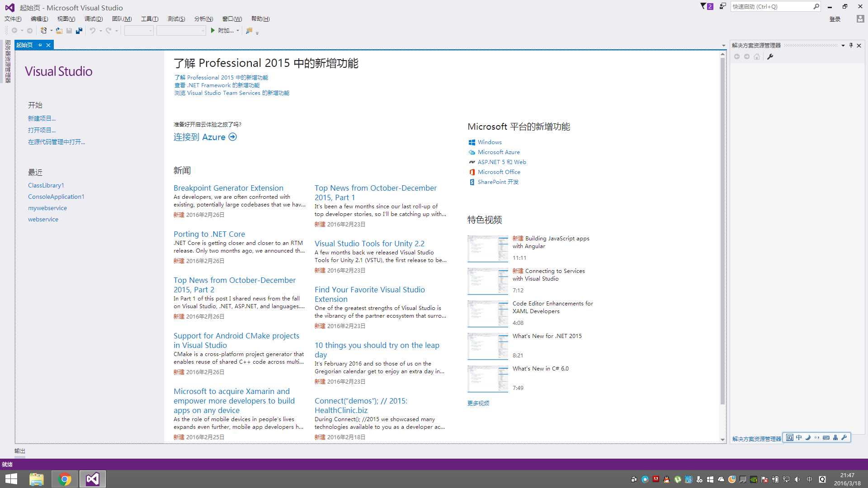Click Solution Explorer's Home icon
This screenshot has width=868, height=488.
tap(757, 56)
